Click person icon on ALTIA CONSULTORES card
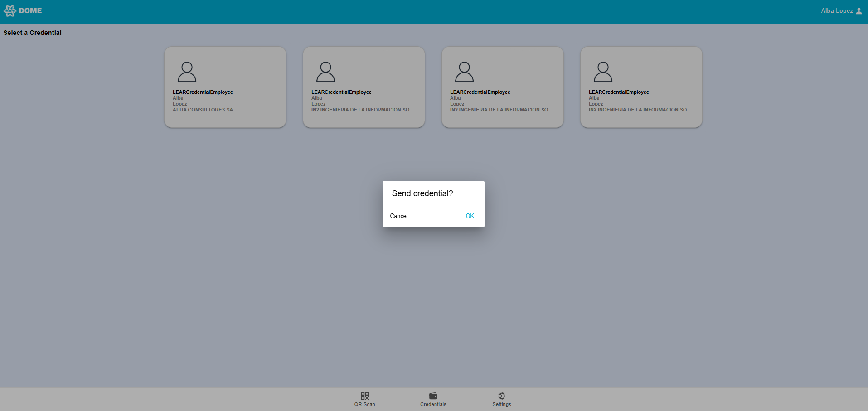The width and height of the screenshot is (868, 411). (x=187, y=72)
